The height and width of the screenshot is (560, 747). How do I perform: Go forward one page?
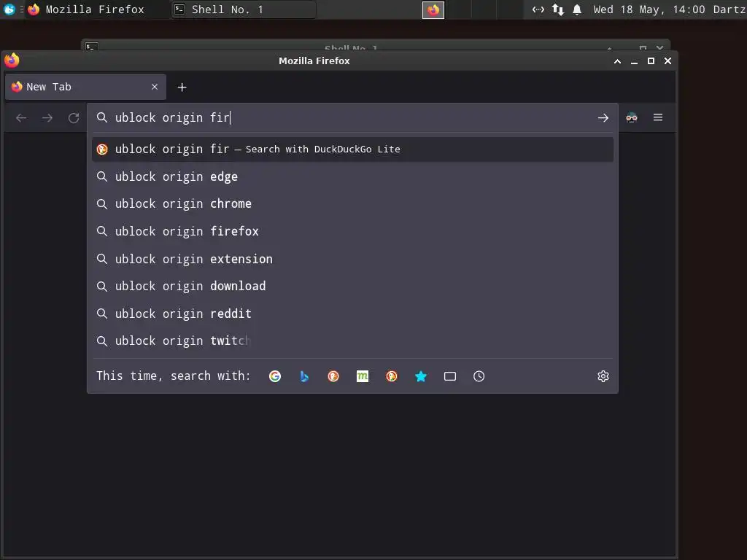click(47, 117)
